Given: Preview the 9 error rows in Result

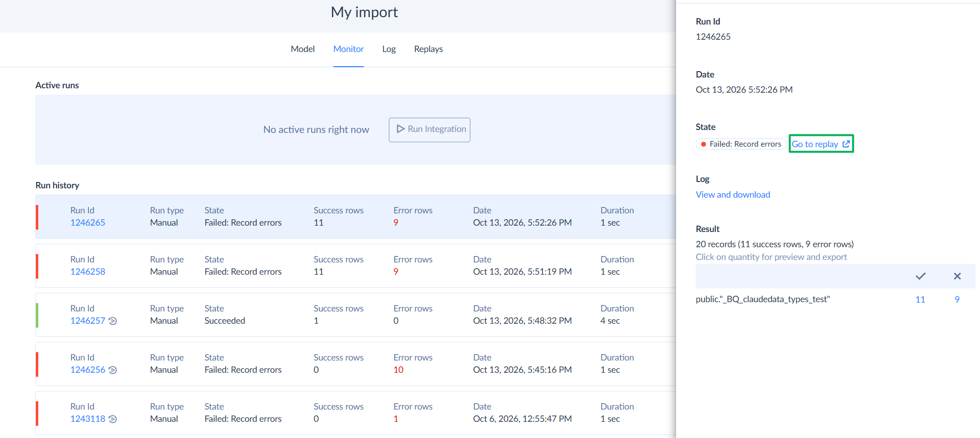Looking at the screenshot, I should click(x=957, y=300).
